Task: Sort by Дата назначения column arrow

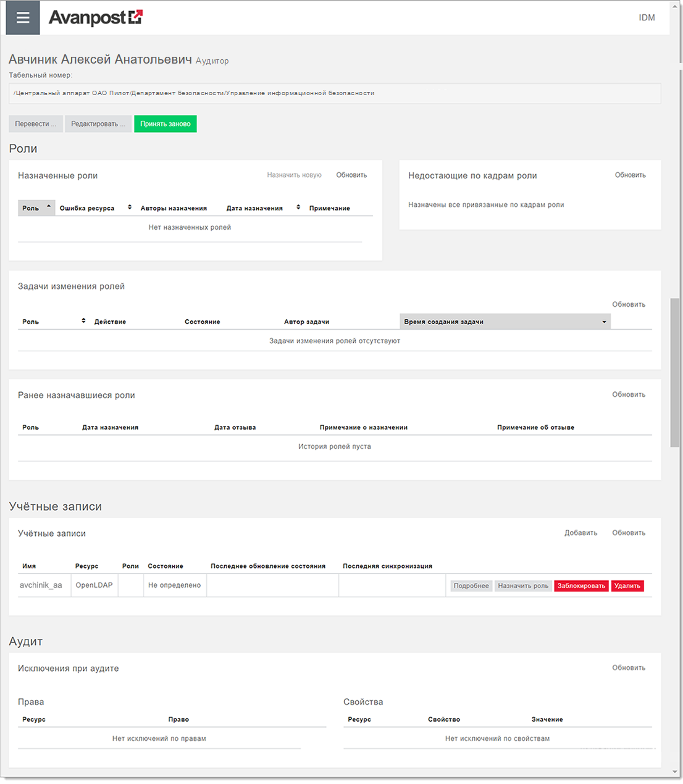Action: (x=298, y=207)
